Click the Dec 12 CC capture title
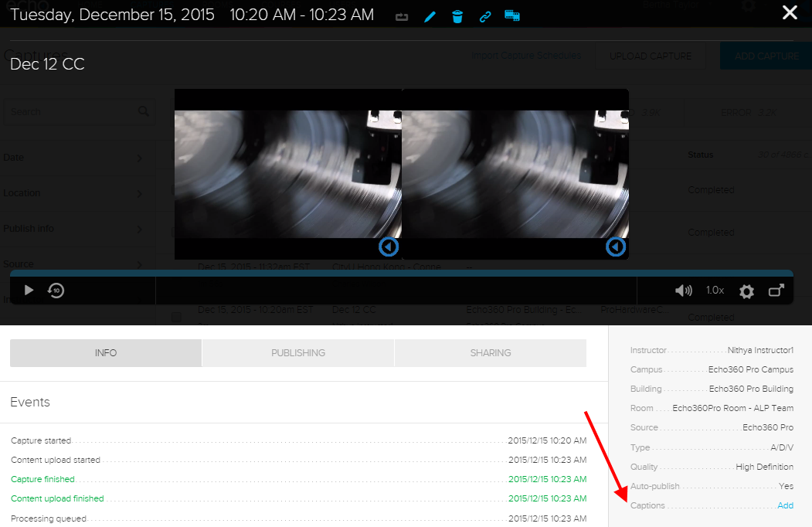 tap(47, 64)
